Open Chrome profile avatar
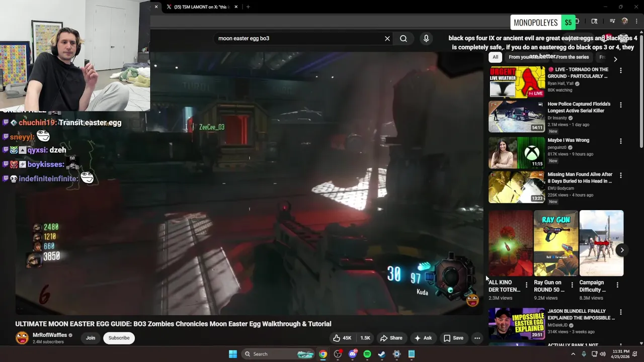Viewport: 644px width, 362px height. (625, 21)
